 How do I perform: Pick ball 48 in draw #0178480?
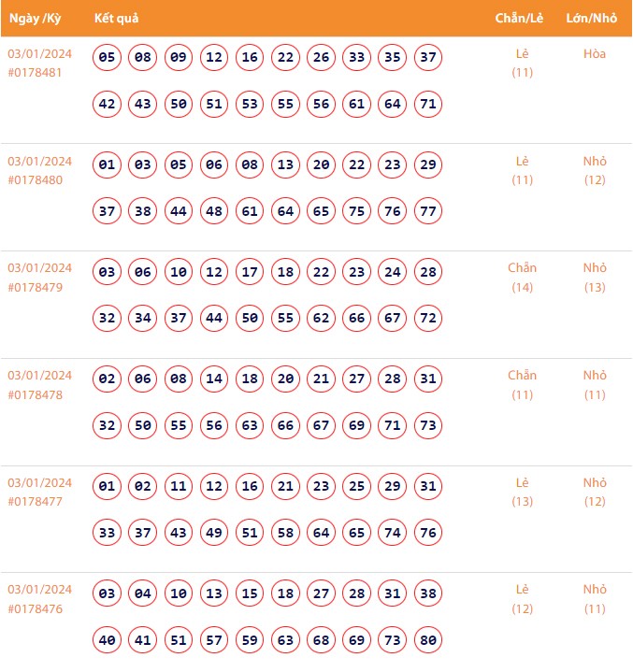click(x=214, y=211)
